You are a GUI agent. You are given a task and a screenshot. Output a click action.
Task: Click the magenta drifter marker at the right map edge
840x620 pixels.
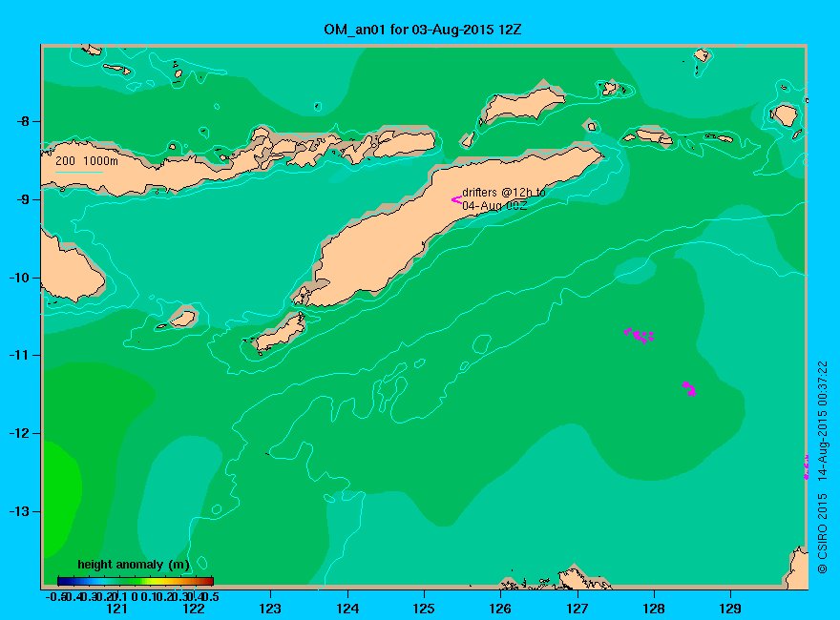(806, 466)
